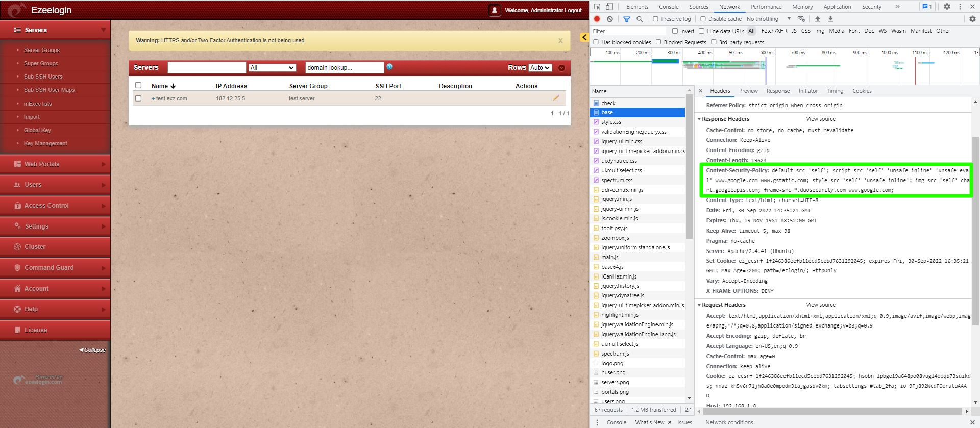Viewport: 980px width, 428px height.
Task: Expand the Access Control menu
Action: pyautogui.click(x=55, y=206)
